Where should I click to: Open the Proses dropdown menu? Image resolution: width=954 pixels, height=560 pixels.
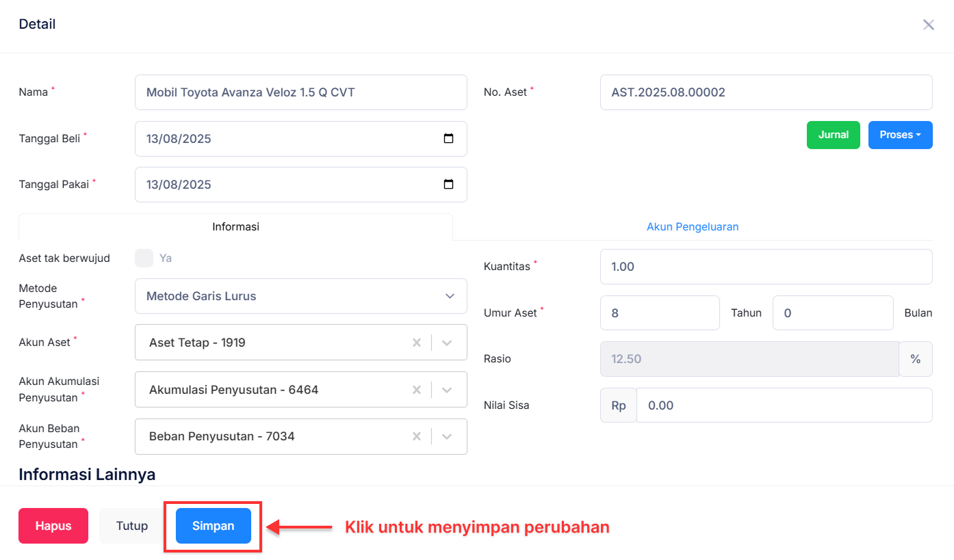[900, 135]
